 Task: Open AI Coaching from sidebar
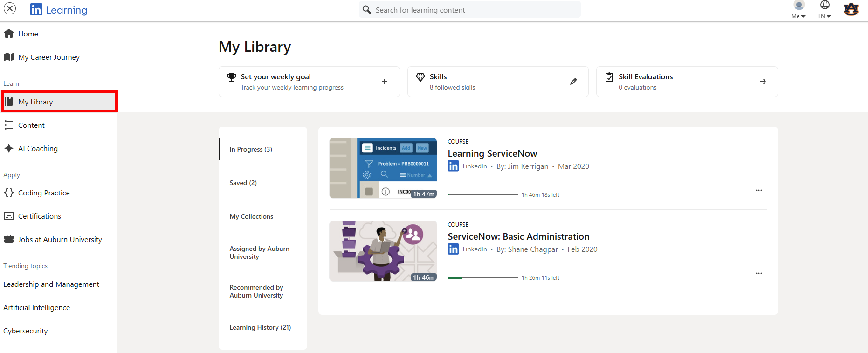click(38, 149)
